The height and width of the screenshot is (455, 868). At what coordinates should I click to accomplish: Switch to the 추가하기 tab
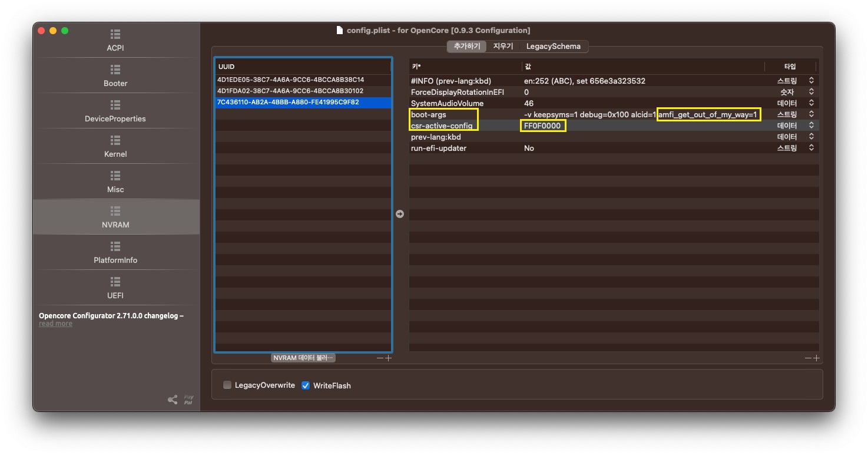466,46
